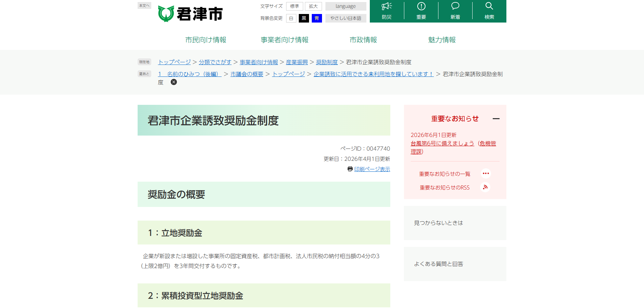Skip to main content via 本文へ
The width and height of the screenshot is (644, 308).
(144, 5)
